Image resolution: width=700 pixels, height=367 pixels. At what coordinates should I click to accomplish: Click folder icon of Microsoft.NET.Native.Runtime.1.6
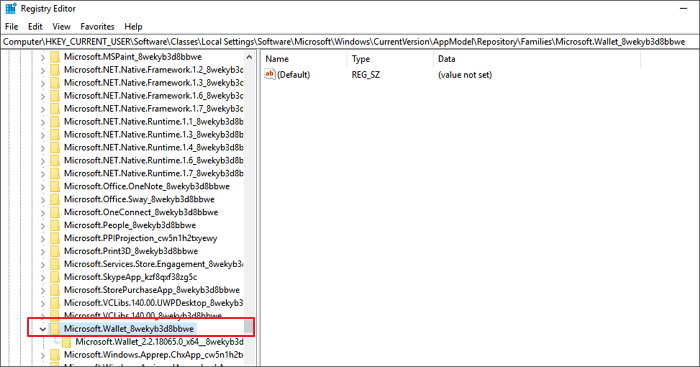(x=55, y=160)
